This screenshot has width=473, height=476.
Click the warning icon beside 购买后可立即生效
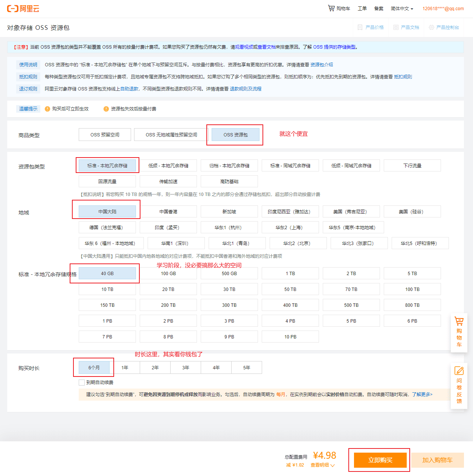coord(47,109)
